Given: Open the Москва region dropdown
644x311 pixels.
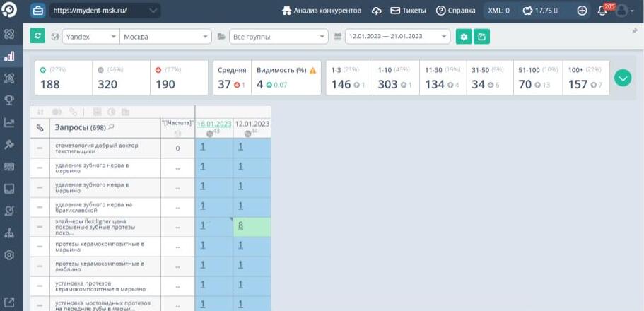Looking at the screenshot, I should (165, 37).
